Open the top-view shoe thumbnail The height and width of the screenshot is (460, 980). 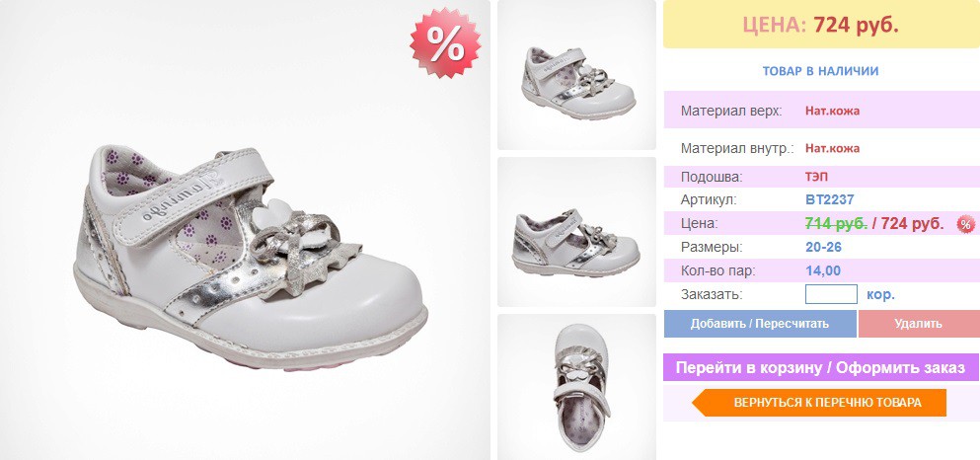pyautogui.click(x=576, y=387)
